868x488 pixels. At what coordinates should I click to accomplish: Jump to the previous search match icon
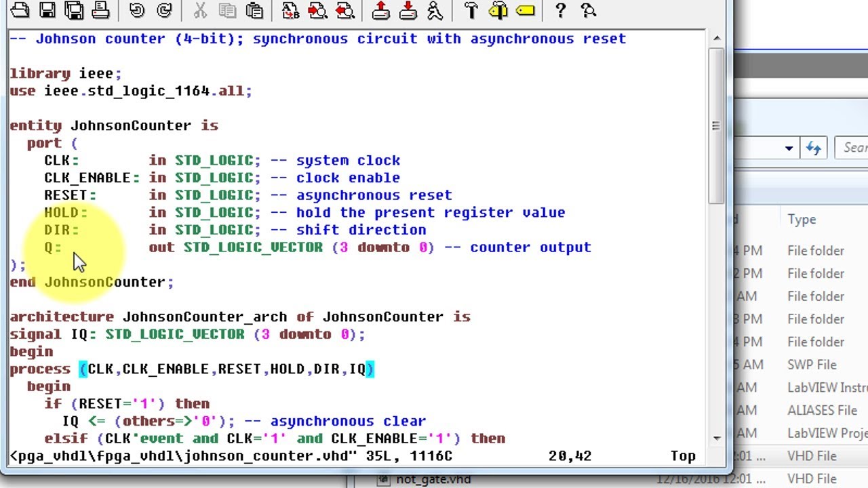(x=344, y=10)
